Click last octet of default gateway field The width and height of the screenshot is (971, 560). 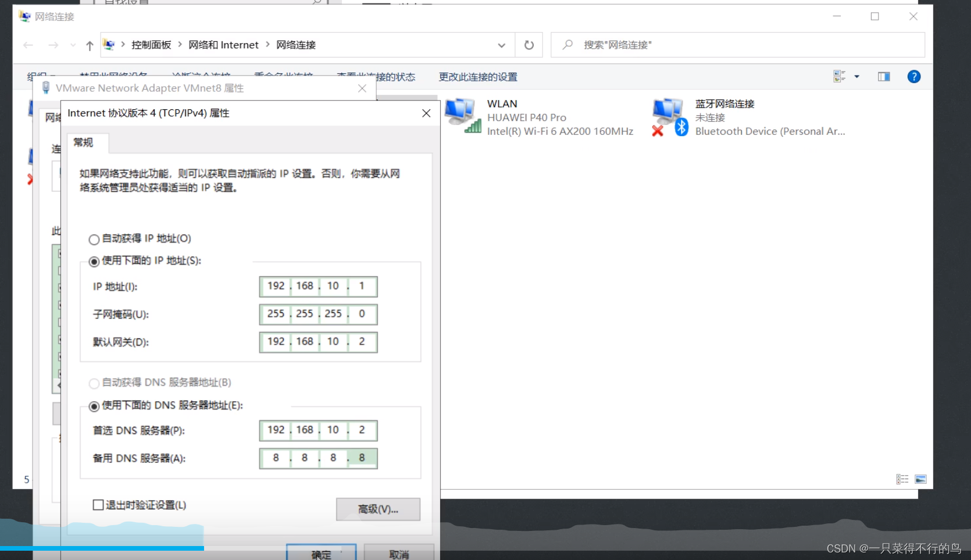(362, 342)
